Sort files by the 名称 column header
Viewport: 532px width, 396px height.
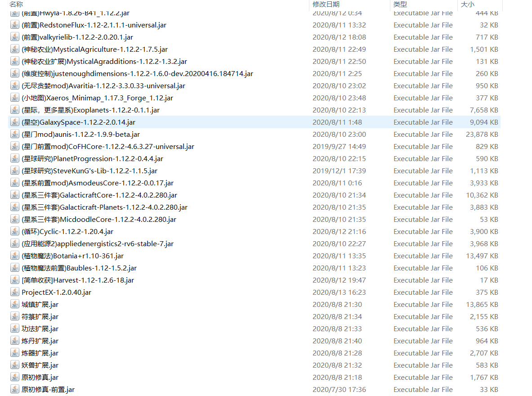pos(16,4)
